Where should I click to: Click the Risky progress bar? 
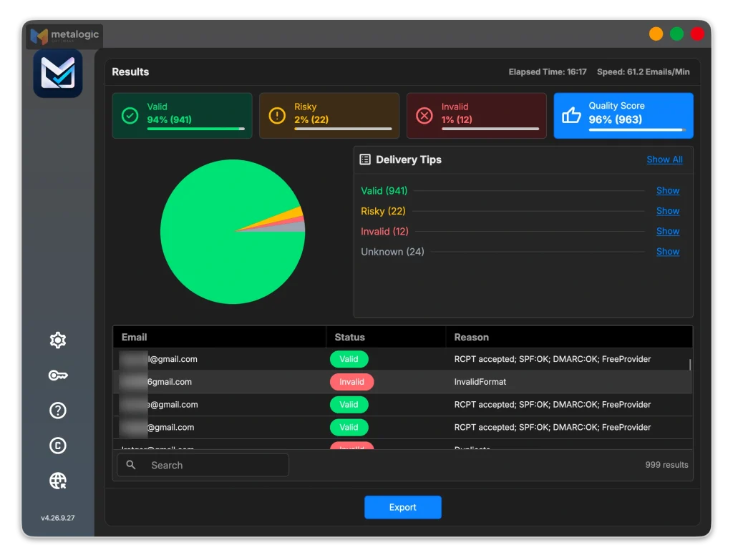(343, 129)
